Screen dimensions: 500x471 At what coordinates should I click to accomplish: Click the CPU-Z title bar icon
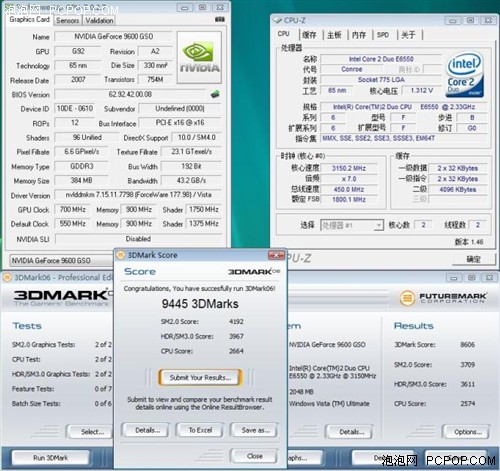click(277, 20)
